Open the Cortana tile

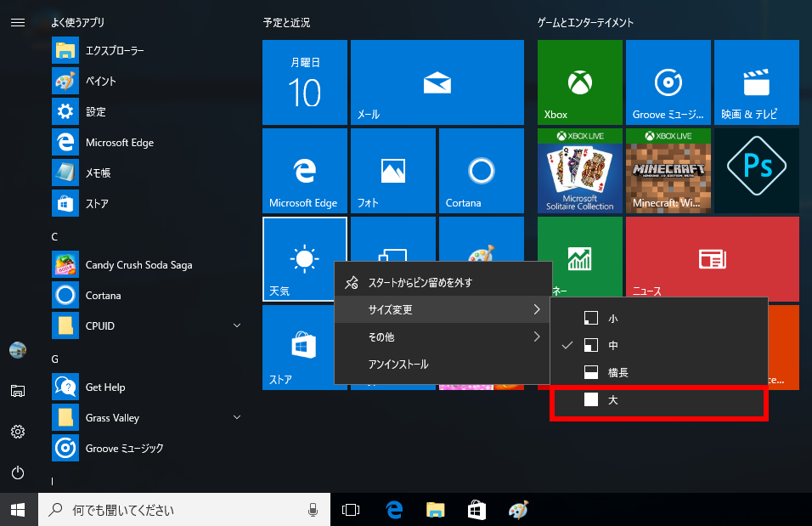(x=481, y=171)
